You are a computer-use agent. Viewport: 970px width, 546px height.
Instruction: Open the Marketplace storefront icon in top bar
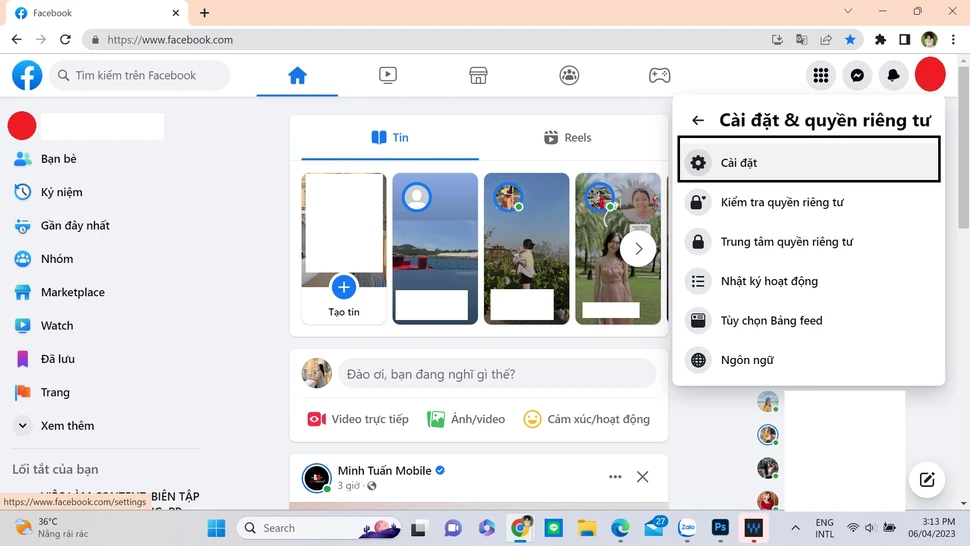coord(478,75)
